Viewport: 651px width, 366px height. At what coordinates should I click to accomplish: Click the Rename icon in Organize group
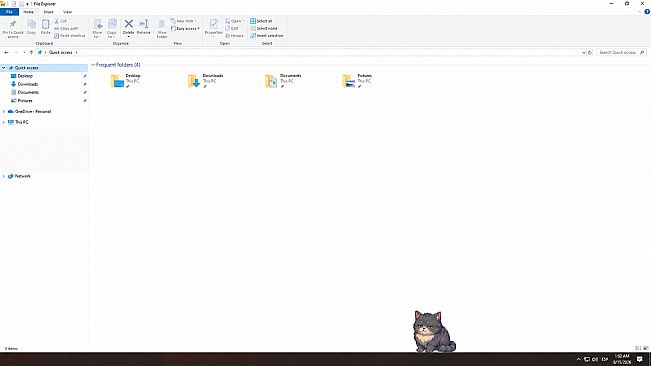(x=144, y=24)
